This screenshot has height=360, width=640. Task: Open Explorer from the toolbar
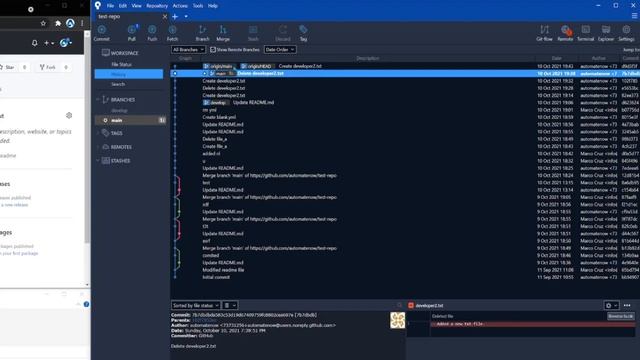click(606, 33)
